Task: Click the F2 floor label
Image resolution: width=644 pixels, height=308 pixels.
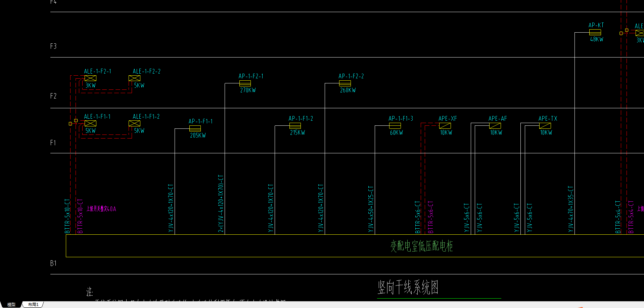Action: [x=53, y=96]
